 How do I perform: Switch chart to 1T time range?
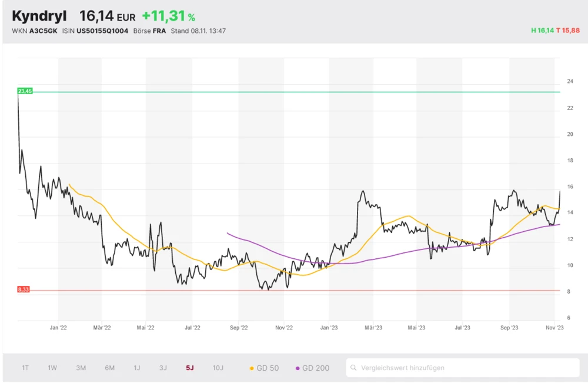pos(25,368)
